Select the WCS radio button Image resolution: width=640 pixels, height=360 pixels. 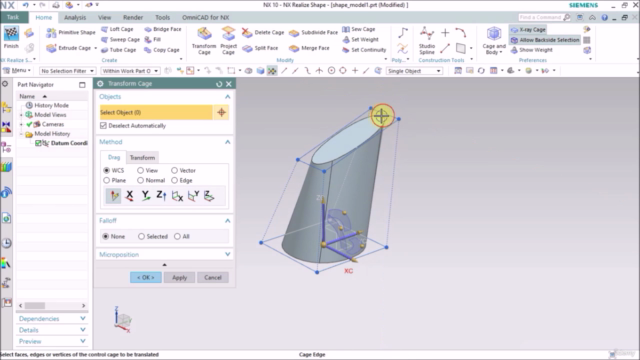tap(107, 170)
